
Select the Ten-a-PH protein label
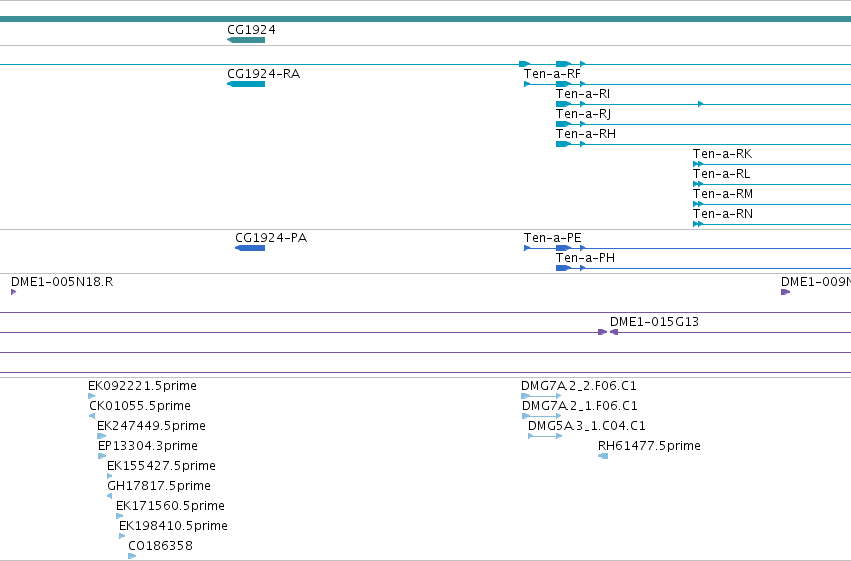(x=585, y=258)
